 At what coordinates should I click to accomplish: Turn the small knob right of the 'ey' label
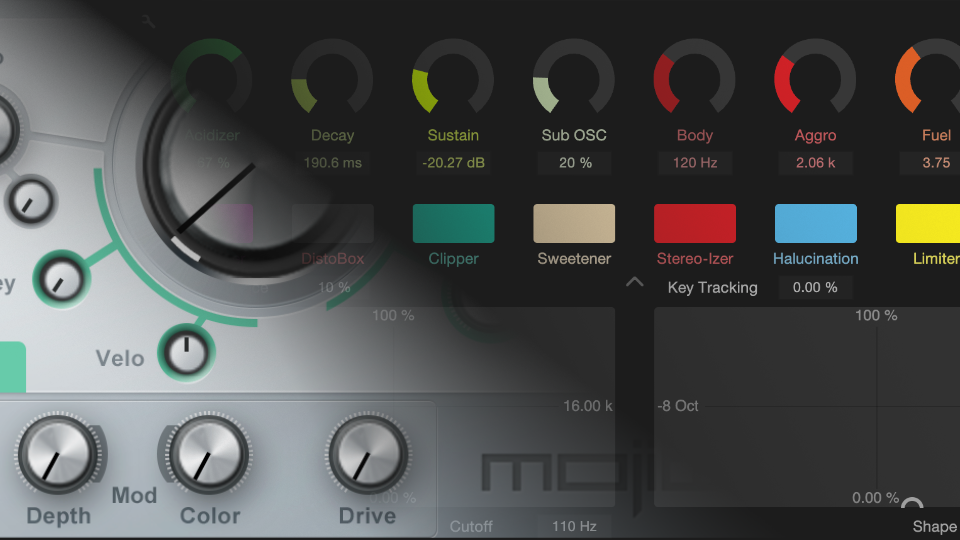click(62, 279)
